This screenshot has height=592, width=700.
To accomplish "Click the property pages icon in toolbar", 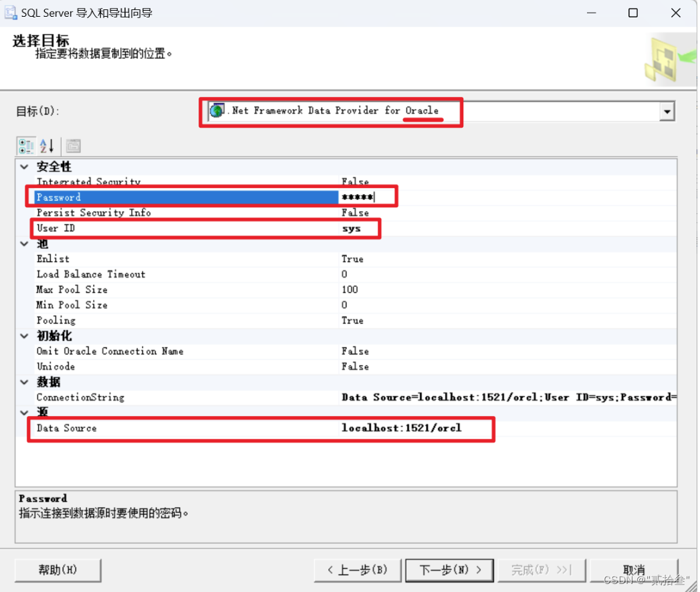I will [x=73, y=145].
